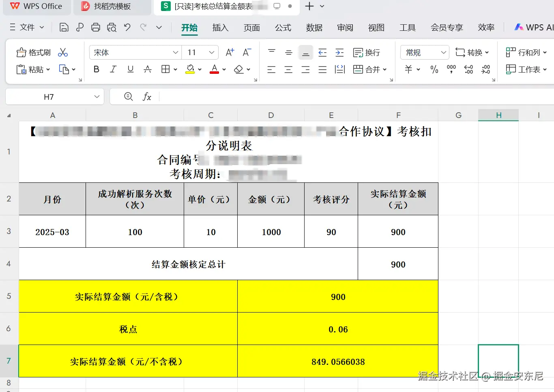Toggle Underline formatting
Viewport: 554px width, 392px height.
(x=130, y=69)
